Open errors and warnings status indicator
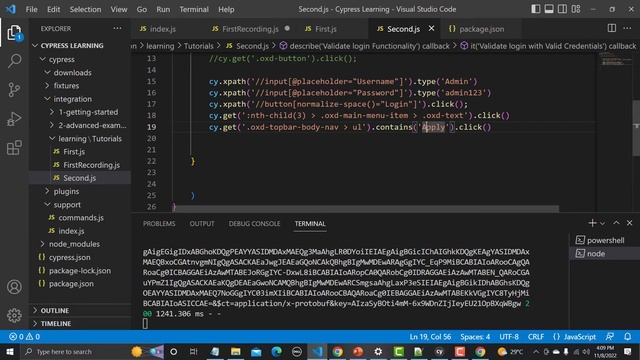 [x=24, y=337]
